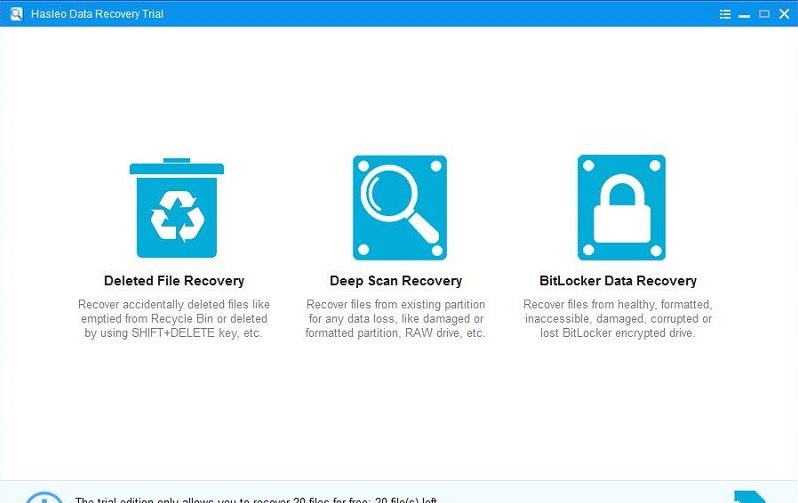This screenshot has height=503, width=798.
Task: Click the info icon in the trial notice bar
Action: coord(44,497)
